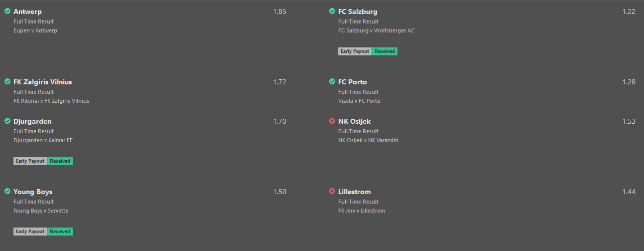Click the Received label under FC Salzburg

[385, 51]
